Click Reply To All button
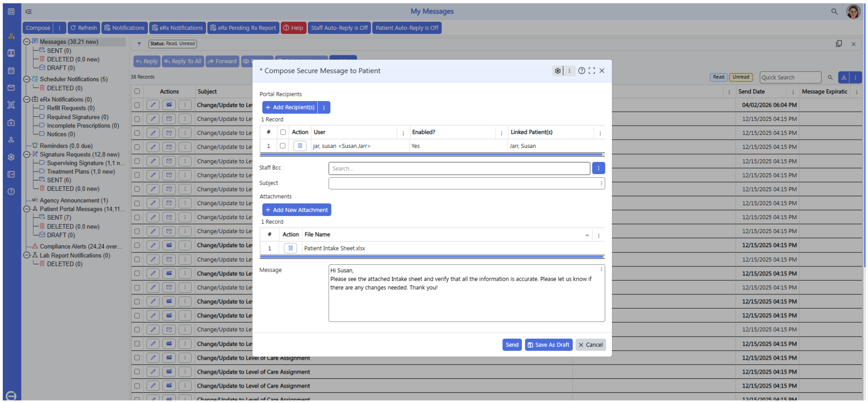868x403 pixels. click(183, 61)
